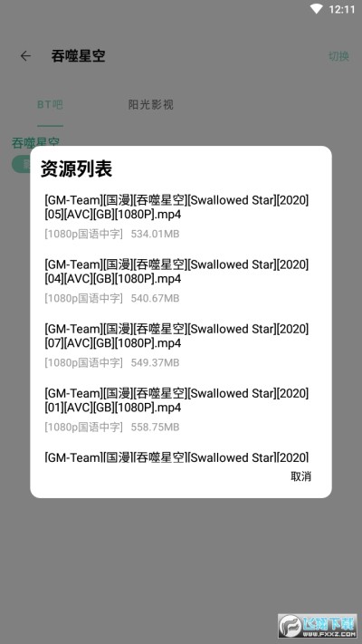Screen dimensions: 362x644
Task: Tap the 资源列表 dialog title
Action: point(76,168)
